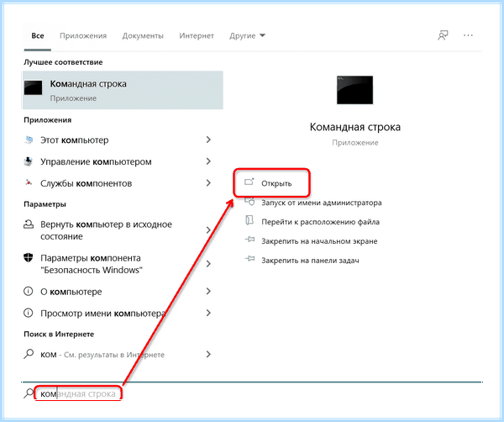Click the run as administrator shield icon
This screenshot has width=504, height=422.
tap(249, 202)
